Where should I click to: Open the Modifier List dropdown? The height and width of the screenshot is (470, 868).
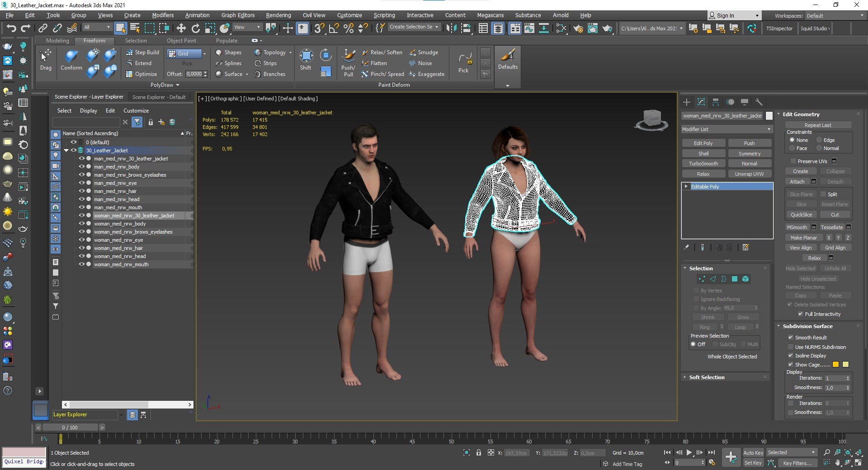pyautogui.click(x=726, y=129)
